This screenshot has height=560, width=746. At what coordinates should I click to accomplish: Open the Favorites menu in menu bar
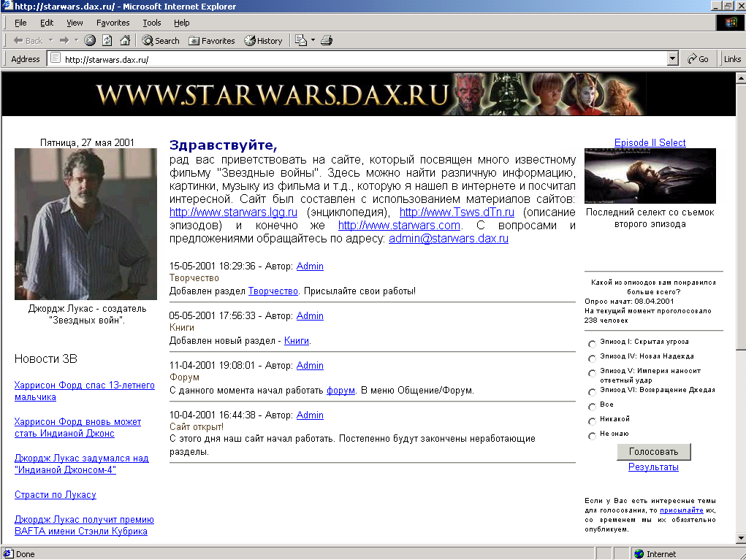coord(113,23)
